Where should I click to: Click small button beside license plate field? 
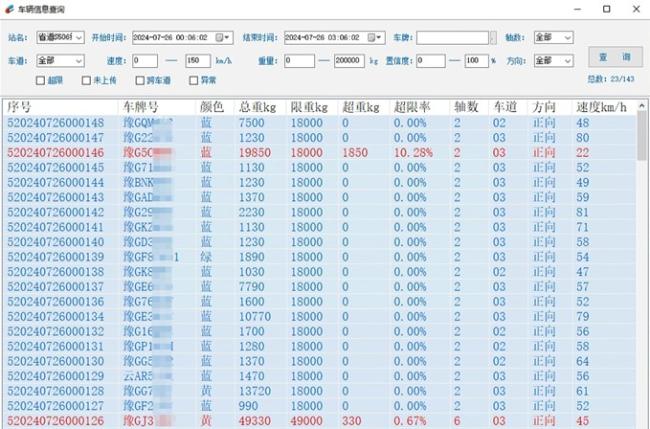[x=492, y=38]
